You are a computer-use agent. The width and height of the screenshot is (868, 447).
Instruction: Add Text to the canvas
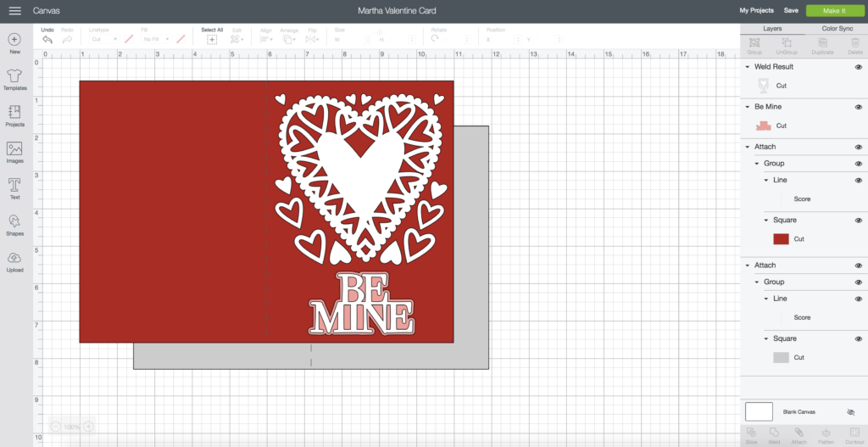[15, 189]
